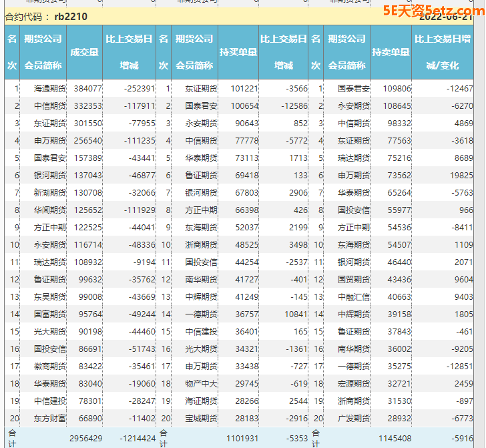Click 华泰期货 long position value 73113
486x448 pixels.
[246, 158]
